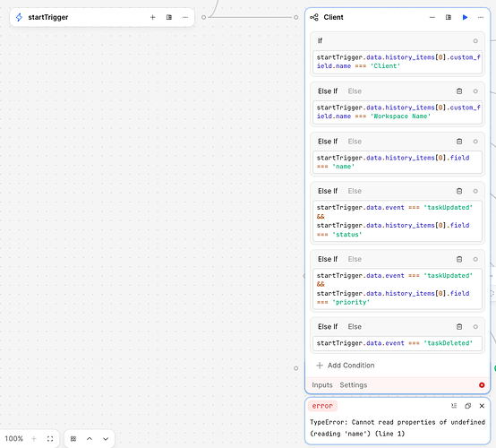Toggle word wrap in the error panel
496x448 pixels.
point(454,406)
